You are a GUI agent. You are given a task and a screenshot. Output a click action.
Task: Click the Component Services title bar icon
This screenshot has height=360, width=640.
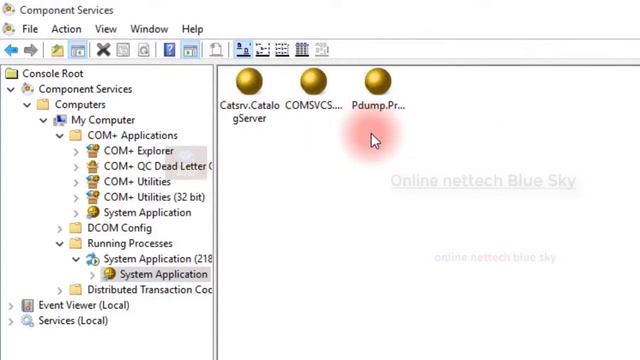(x=9, y=9)
